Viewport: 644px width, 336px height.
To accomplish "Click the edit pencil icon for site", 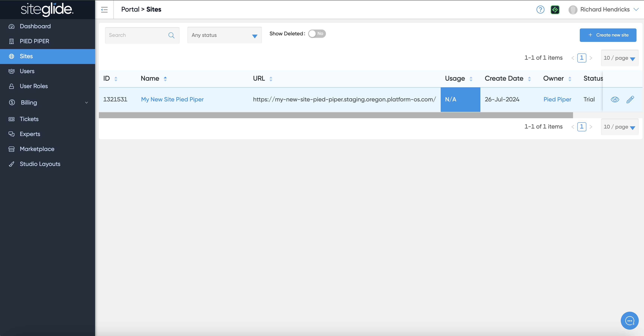I will click(x=630, y=99).
